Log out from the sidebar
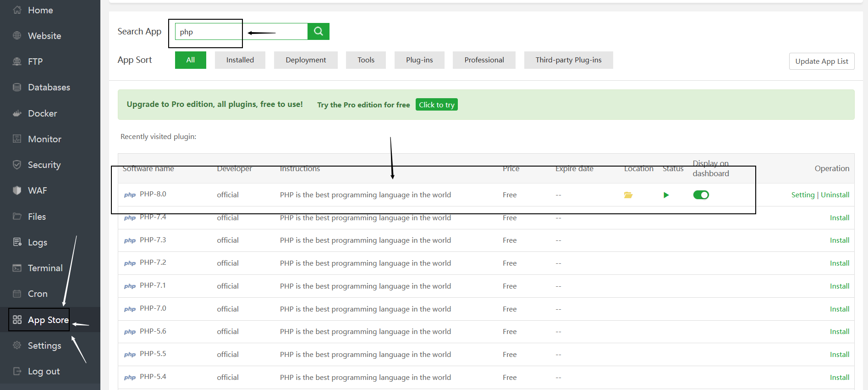 44,371
